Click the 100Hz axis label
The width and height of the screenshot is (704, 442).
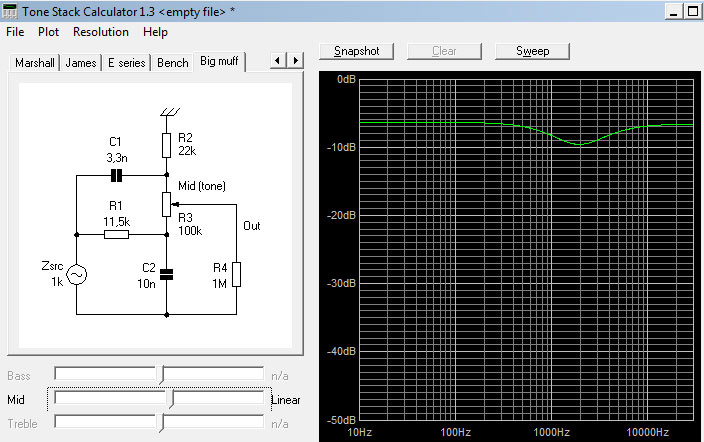click(455, 433)
